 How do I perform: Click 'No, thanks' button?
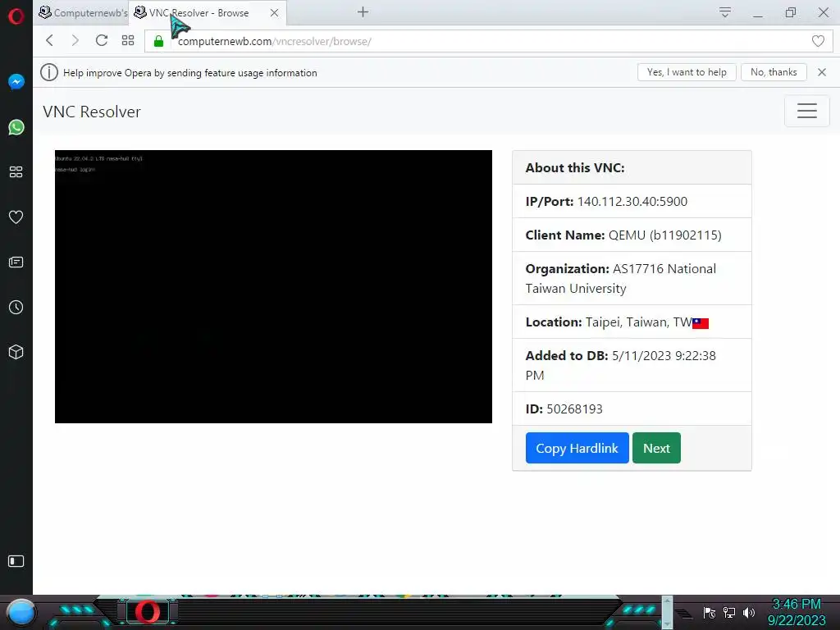pos(774,72)
